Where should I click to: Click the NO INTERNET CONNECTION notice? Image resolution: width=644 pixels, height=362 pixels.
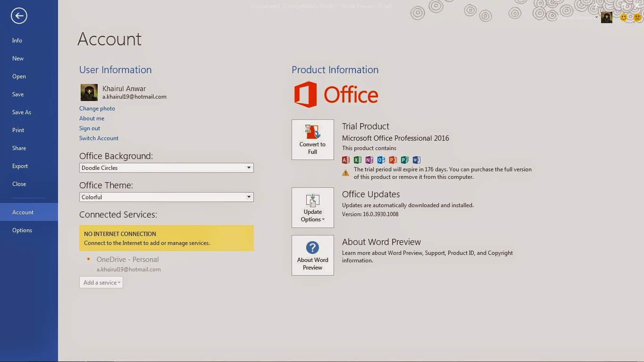167,238
